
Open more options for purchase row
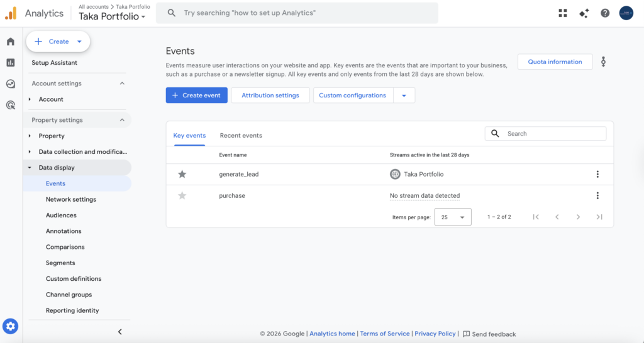click(597, 196)
